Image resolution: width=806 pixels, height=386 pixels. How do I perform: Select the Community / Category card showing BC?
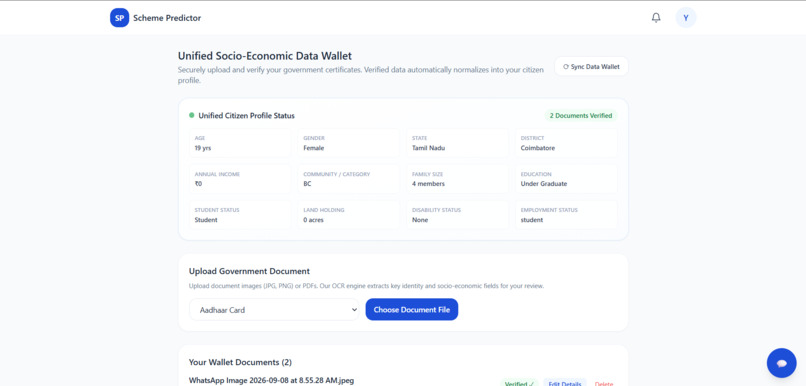coord(349,179)
